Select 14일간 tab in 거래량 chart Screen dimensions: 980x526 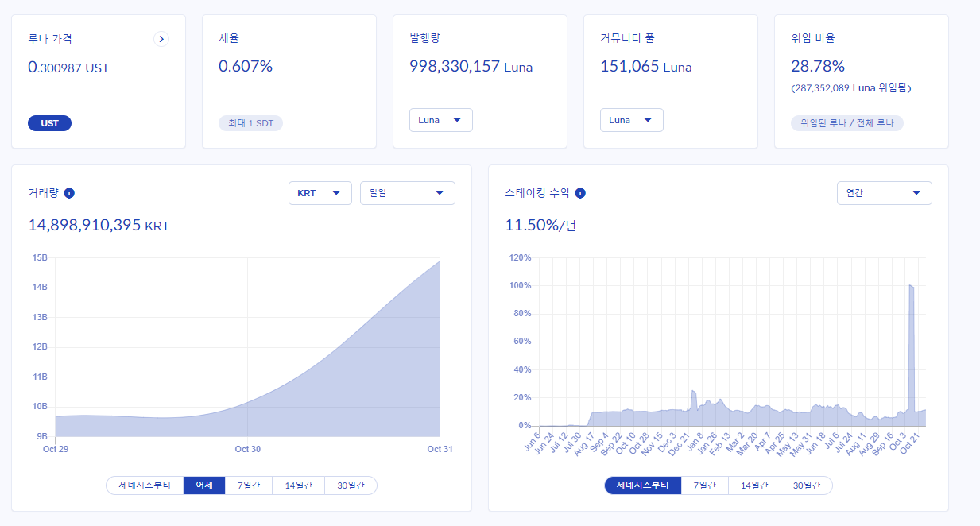tap(299, 485)
